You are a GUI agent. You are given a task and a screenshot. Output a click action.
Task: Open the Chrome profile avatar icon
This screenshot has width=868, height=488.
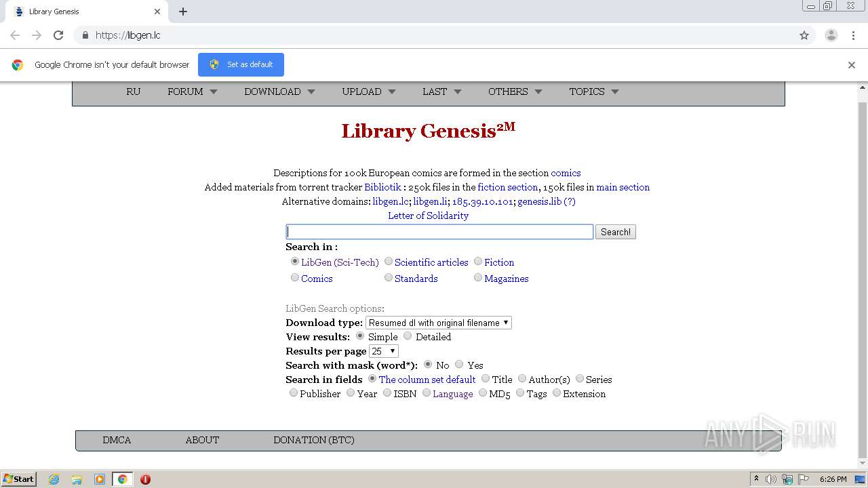831,35
